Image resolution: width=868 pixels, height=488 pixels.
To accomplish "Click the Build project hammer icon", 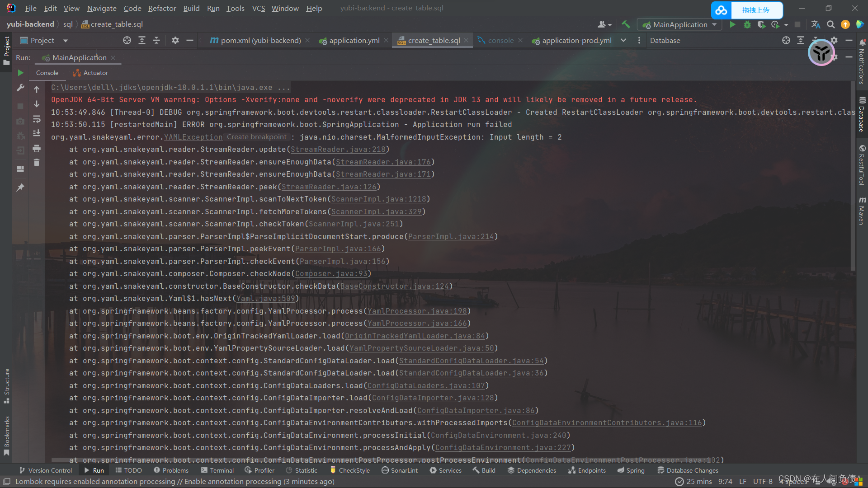I will [x=626, y=24].
